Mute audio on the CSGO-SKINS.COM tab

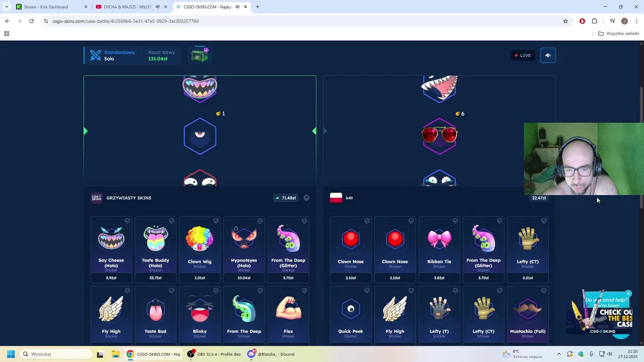237,7
